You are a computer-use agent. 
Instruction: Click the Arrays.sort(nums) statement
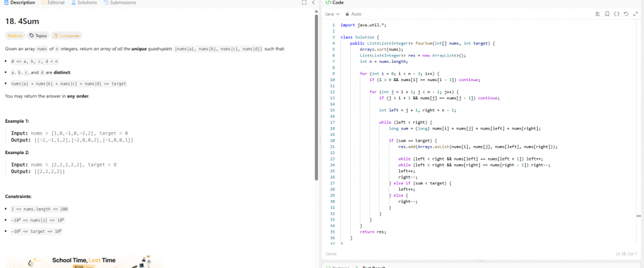pos(382,49)
